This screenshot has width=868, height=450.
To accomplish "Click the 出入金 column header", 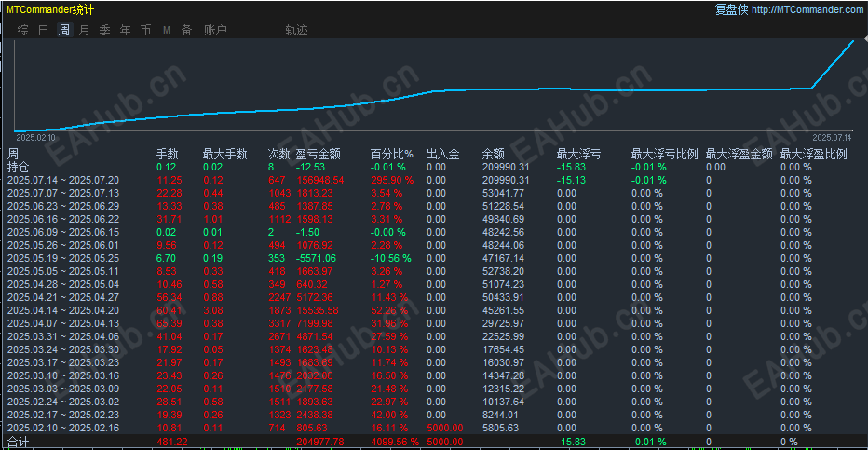I will click(443, 154).
